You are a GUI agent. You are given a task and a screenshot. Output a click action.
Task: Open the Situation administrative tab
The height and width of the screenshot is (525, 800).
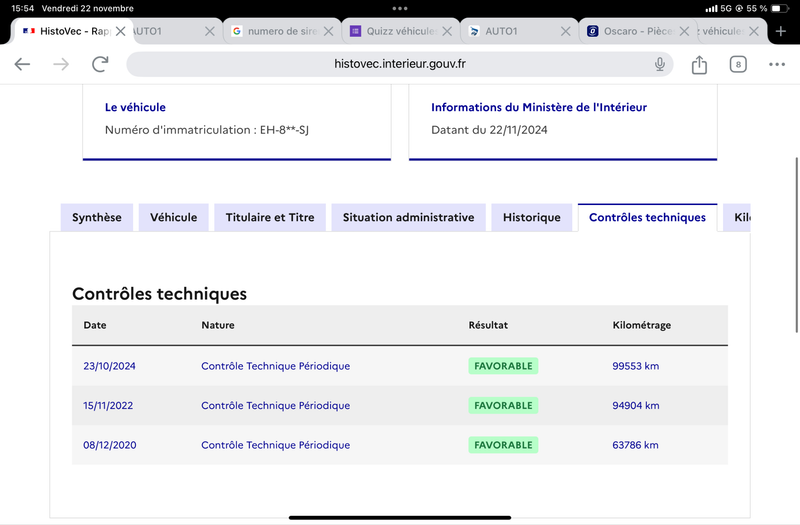pyautogui.click(x=409, y=217)
